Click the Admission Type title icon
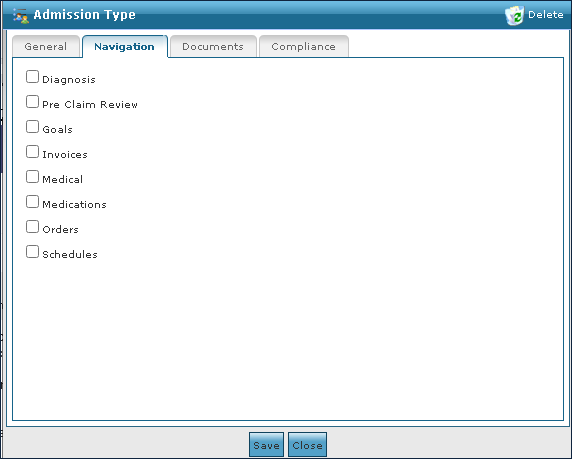This screenshot has height=459, width=572. point(21,16)
